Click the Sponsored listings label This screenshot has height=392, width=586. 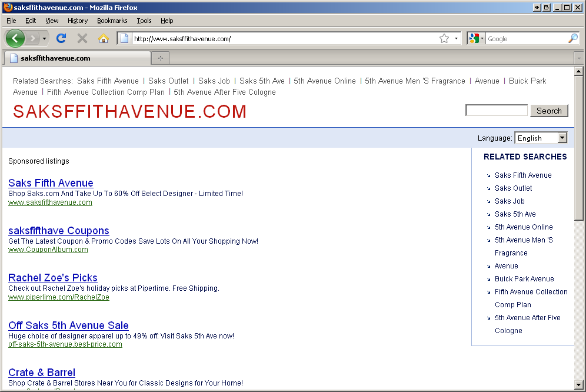[x=39, y=161]
